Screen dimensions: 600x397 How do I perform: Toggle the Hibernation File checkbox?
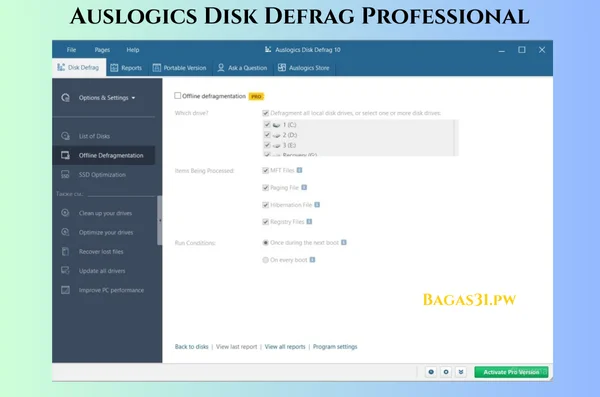click(266, 205)
